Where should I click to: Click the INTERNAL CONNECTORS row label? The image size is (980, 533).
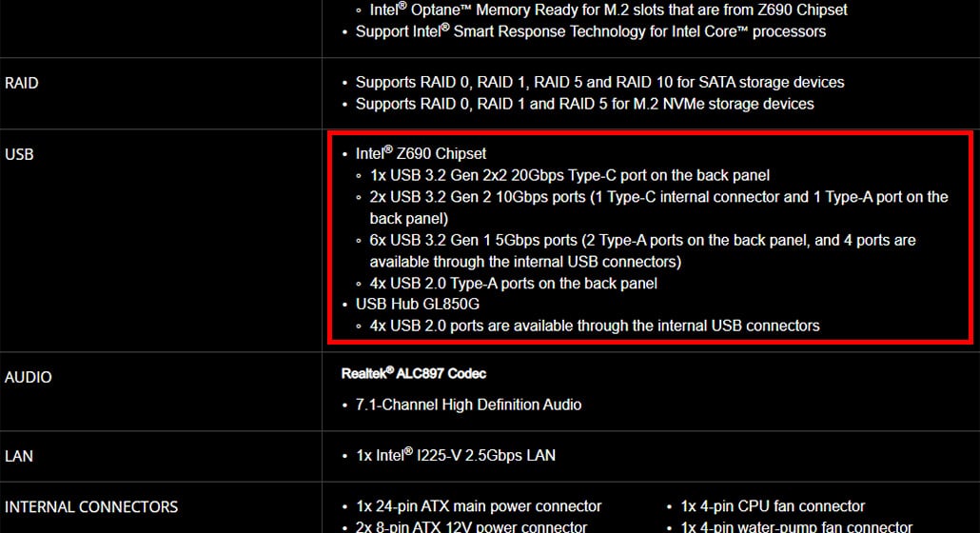[91, 506]
